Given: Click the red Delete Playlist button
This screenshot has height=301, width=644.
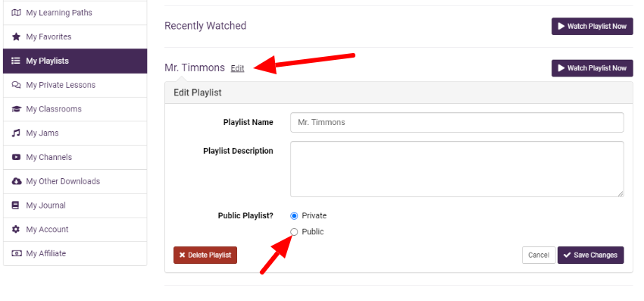Looking at the screenshot, I should (205, 255).
